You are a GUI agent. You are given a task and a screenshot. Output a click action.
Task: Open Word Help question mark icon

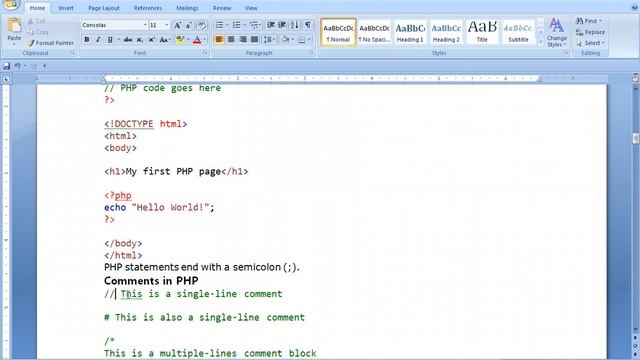(x=635, y=7)
